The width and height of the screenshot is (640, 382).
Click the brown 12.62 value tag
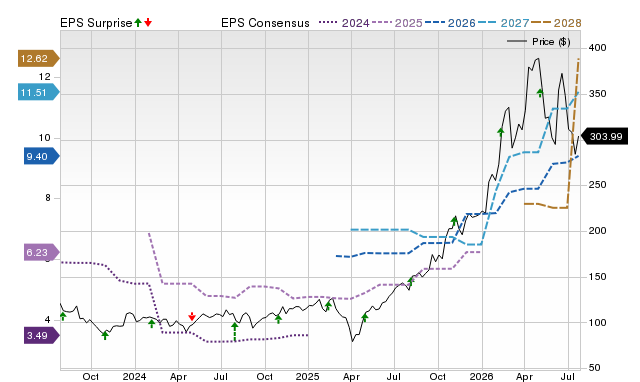(x=38, y=59)
